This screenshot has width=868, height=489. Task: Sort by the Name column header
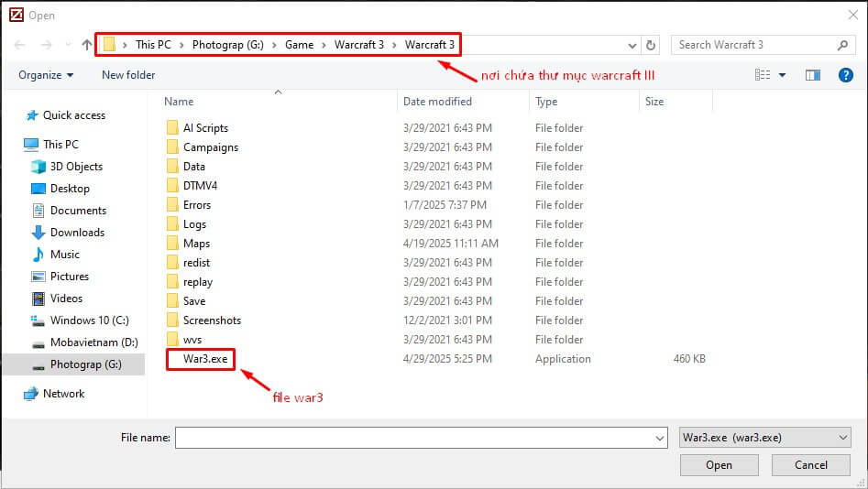pyautogui.click(x=179, y=102)
